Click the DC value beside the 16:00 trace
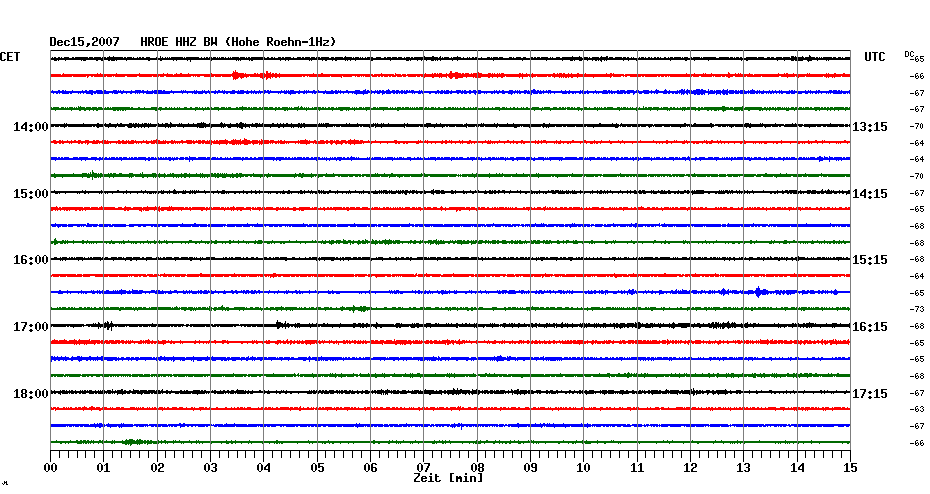 tap(917, 260)
